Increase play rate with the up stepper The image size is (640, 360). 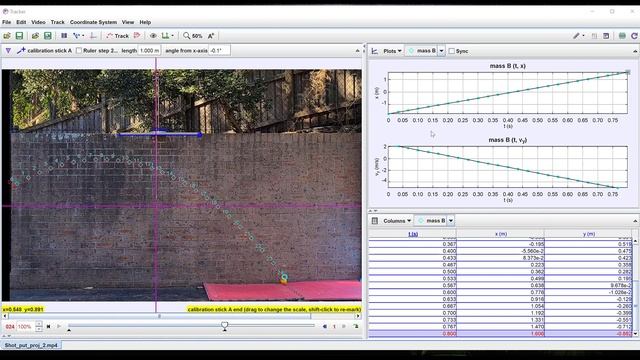click(x=39, y=324)
